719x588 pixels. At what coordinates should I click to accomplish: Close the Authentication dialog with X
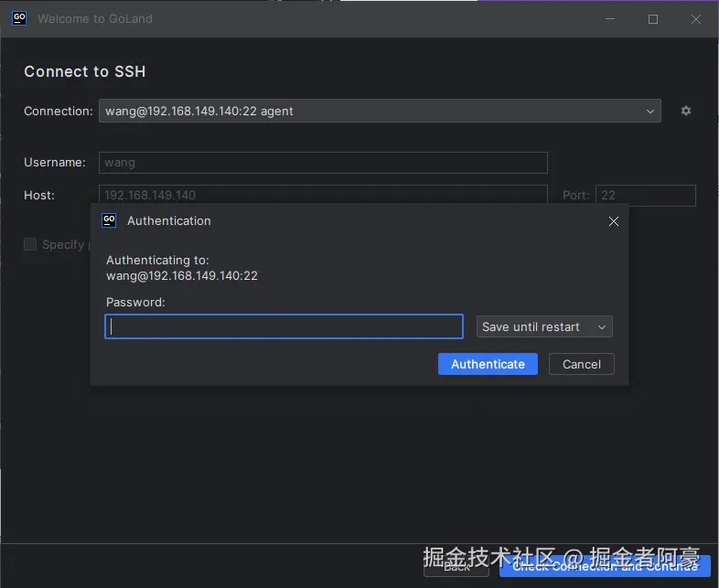pyautogui.click(x=614, y=221)
